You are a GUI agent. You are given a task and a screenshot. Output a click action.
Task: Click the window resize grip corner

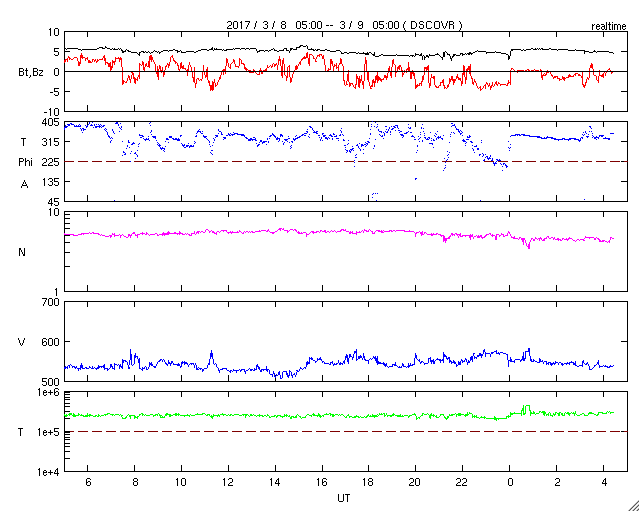click(x=634, y=506)
